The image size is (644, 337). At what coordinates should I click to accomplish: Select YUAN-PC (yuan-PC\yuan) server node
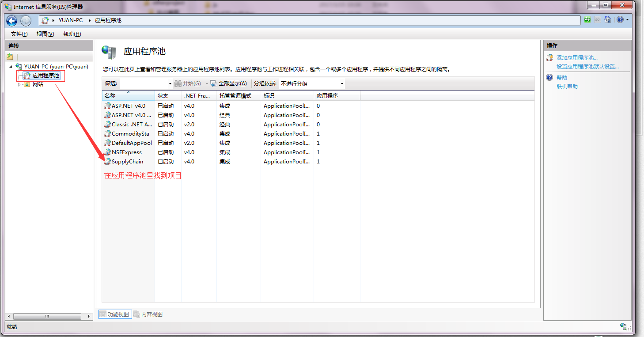[56, 67]
